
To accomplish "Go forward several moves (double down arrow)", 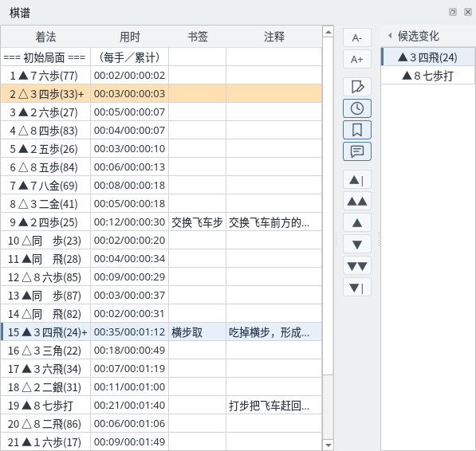I will (357, 265).
